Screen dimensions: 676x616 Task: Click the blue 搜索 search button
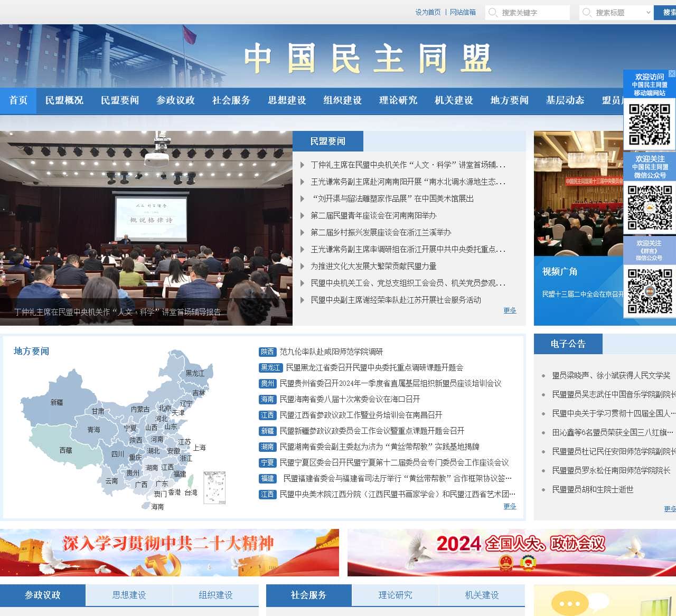668,13
